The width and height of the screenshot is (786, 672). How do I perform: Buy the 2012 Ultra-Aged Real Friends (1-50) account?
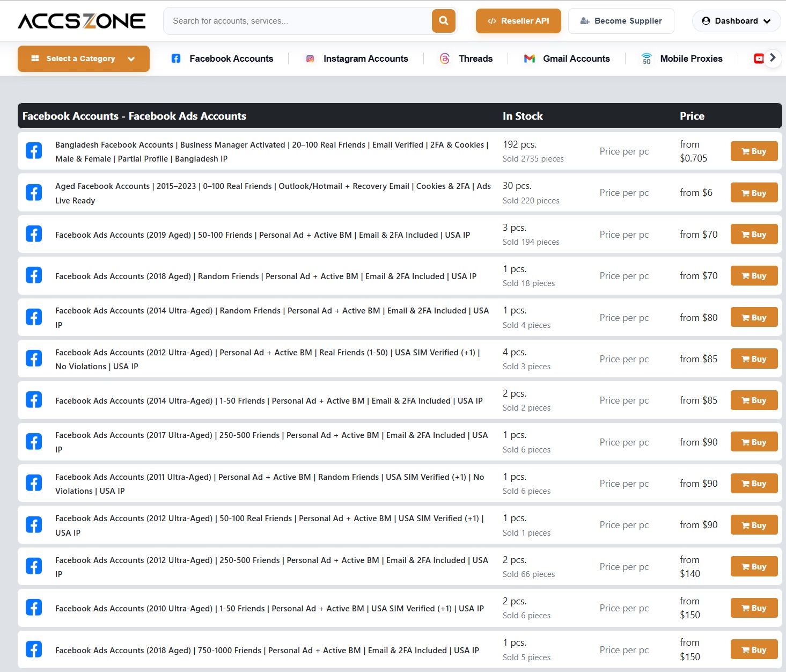coord(754,359)
